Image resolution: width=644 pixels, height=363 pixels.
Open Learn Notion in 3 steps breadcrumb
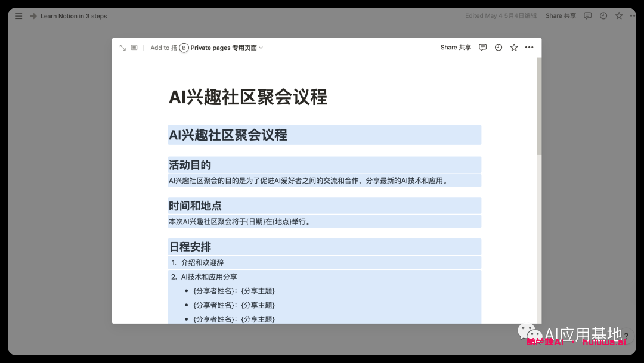pyautogui.click(x=73, y=16)
